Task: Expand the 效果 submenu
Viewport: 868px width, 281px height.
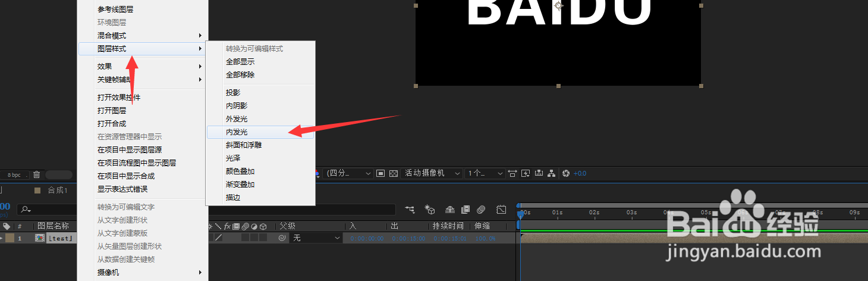Action: pyautogui.click(x=143, y=67)
